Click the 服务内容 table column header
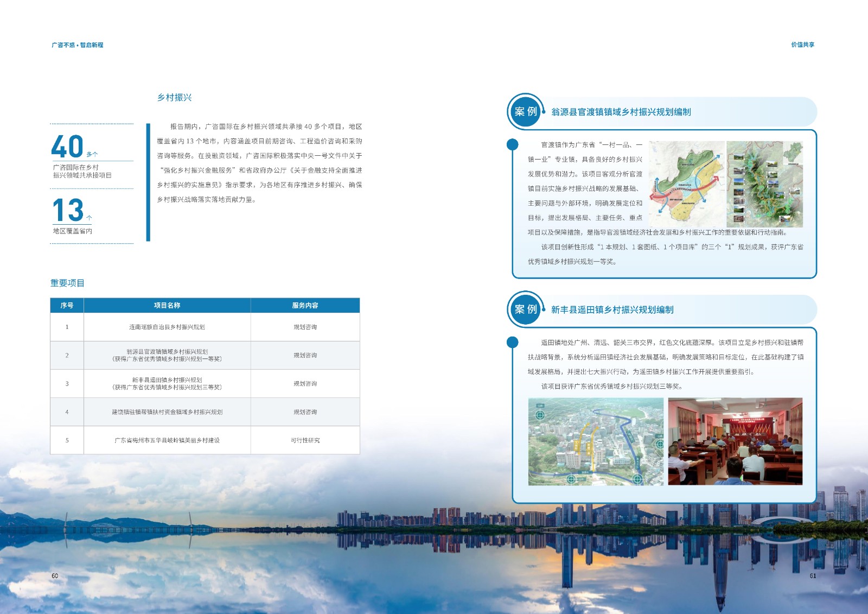Image resolution: width=868 pixels, height=614 pixels. (x=305, y=306)
